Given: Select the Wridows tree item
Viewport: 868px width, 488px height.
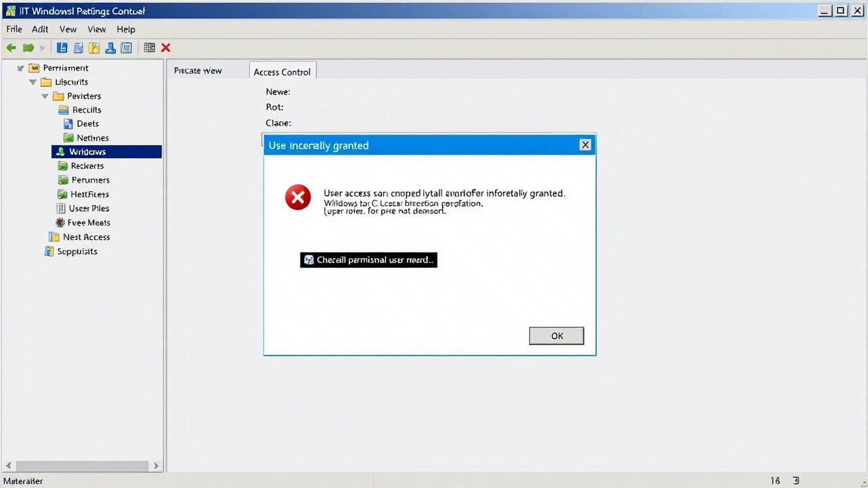Looking at the screenshot, I should (x=106, y=152).
